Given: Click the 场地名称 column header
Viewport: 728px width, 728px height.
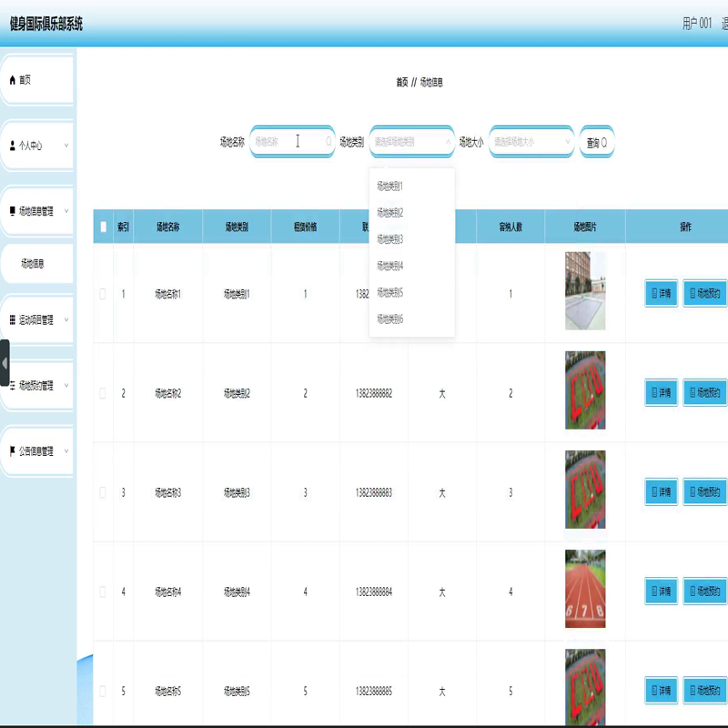Looking at the screenshot, I should [168, 227].
